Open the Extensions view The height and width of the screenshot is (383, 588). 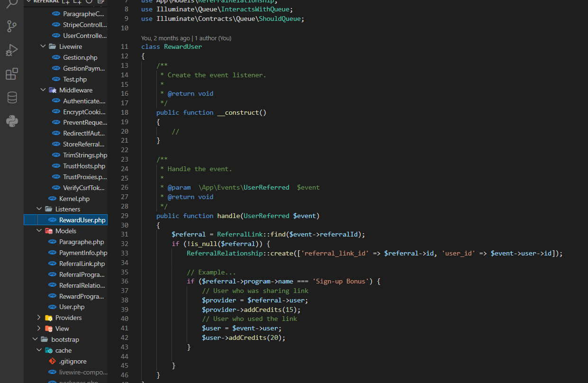[x=12, y=74]
